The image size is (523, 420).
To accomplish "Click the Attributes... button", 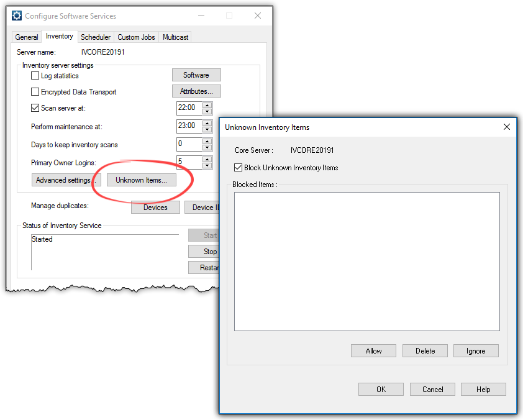I will pyautogui.click(x=196, y=91).
